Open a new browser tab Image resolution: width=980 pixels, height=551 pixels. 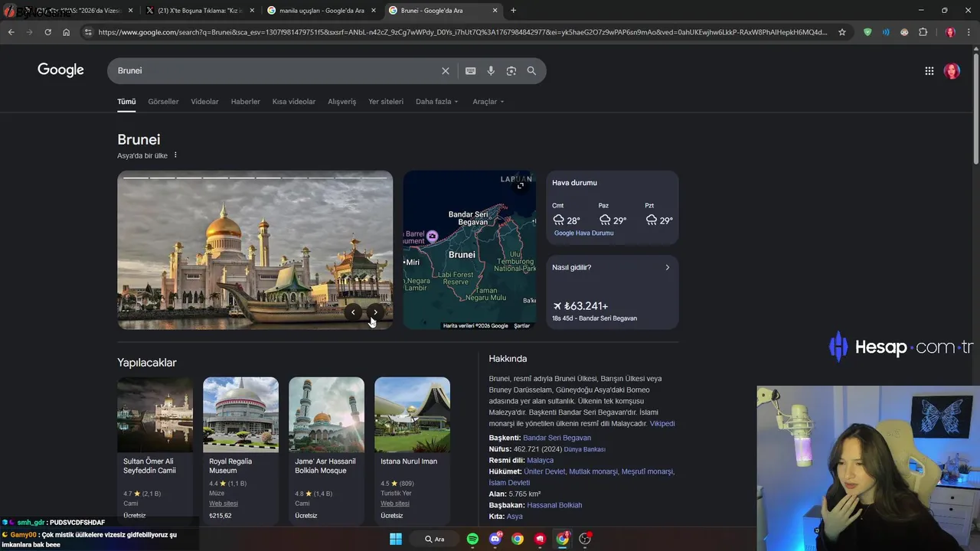point(513,11)
